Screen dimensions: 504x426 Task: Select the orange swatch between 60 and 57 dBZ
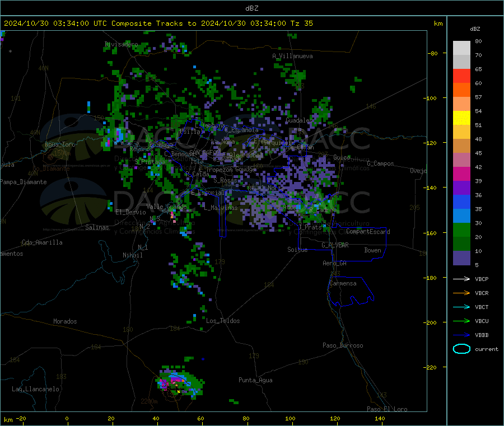pyautogui.click(x=461, y=90)
